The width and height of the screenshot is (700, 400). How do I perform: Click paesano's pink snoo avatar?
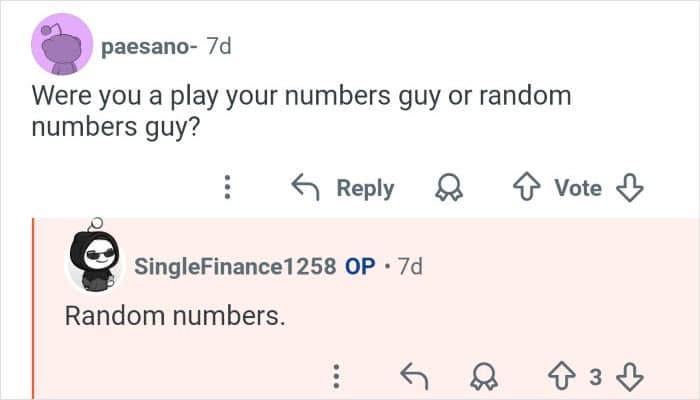pyautogui.click(x=63, y=48)
